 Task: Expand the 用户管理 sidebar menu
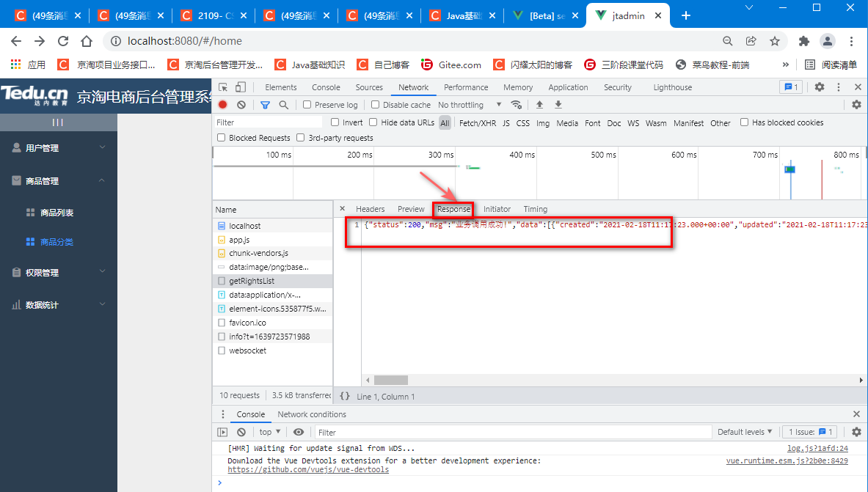59,148
